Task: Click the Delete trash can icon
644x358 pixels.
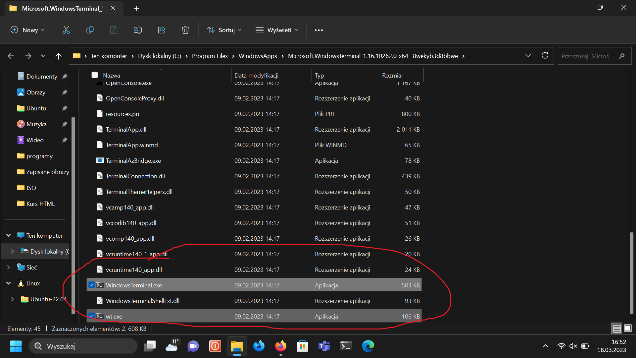Action: point(185,30)
